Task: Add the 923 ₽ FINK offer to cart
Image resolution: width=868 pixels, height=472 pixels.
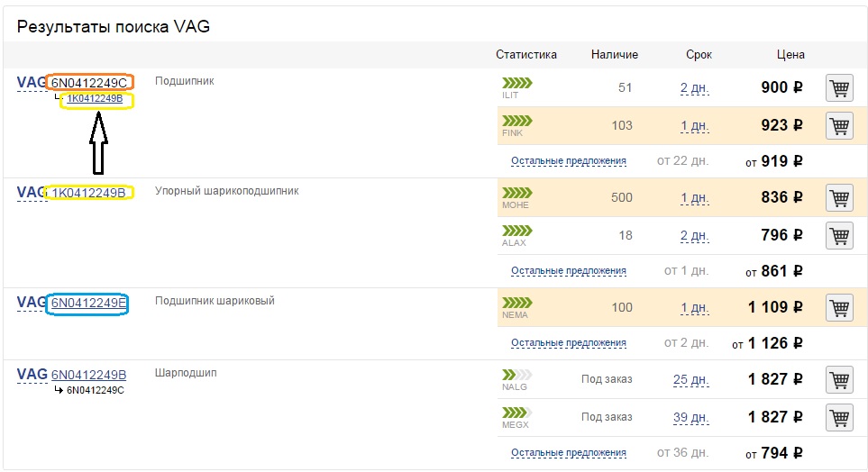Action: pos(839,126)
